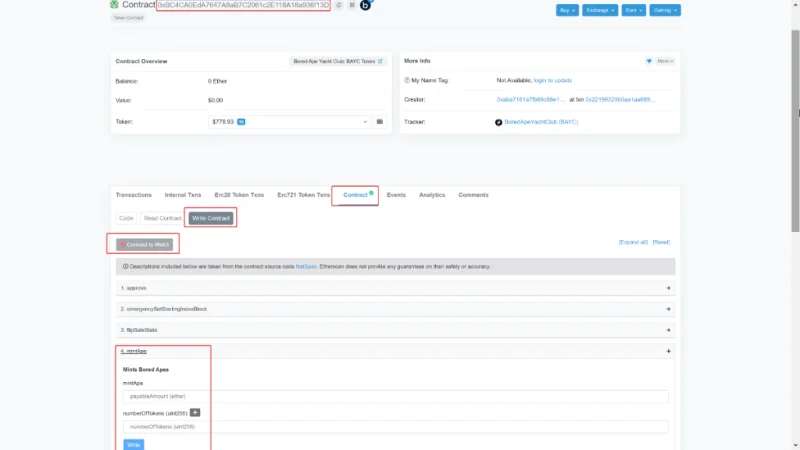
Task: Switch to the Erc20 Token Txns tab
Action: 239,195
